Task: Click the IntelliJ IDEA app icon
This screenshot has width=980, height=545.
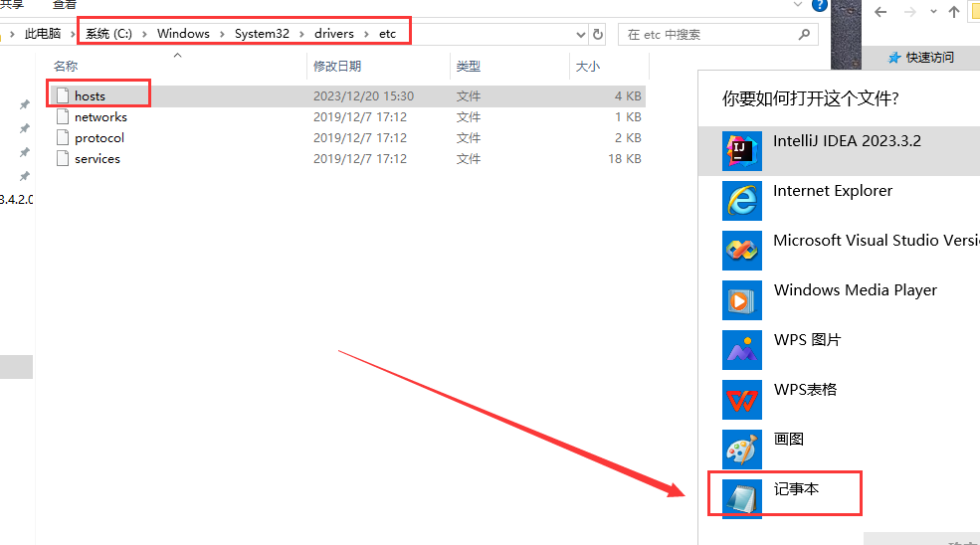Action: click(742, 150)
